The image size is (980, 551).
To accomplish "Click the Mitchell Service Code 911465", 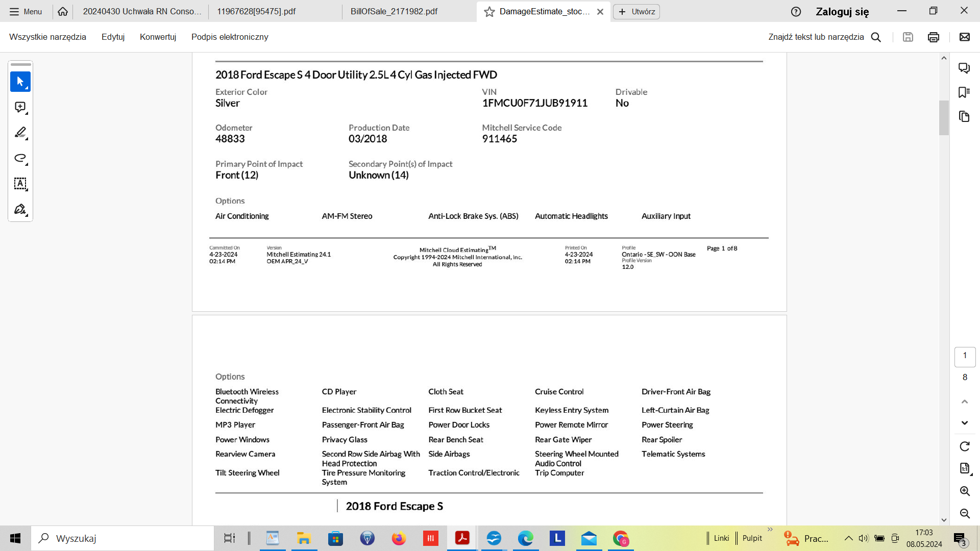I will (x=499, y=139).
